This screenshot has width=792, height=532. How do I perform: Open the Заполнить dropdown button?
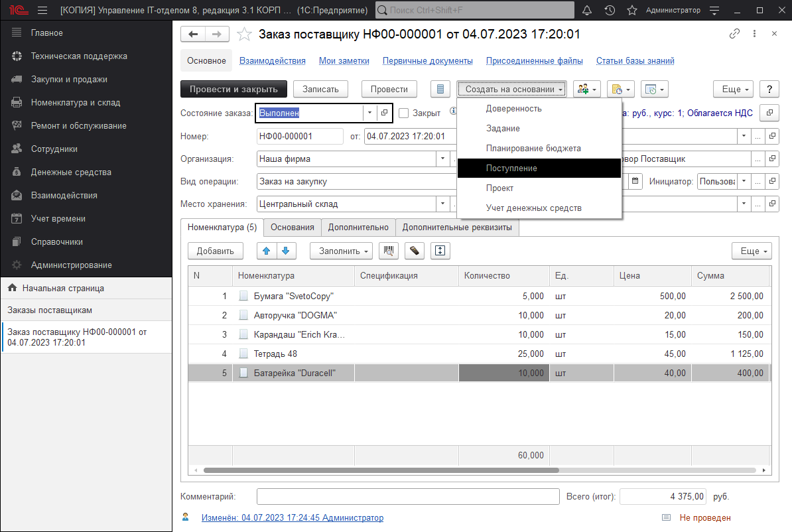click(x=341, y=251)
